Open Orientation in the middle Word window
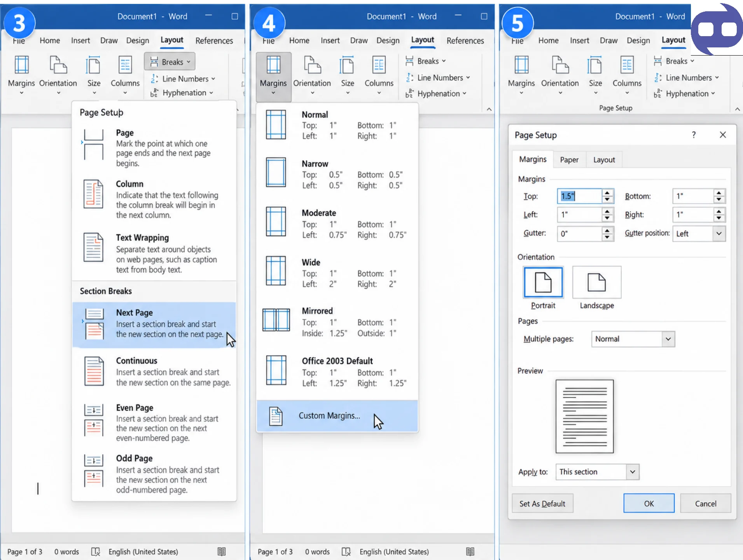The width and height of the screenshot is (743, 560). pyautogui.click(x=312, y=75)
